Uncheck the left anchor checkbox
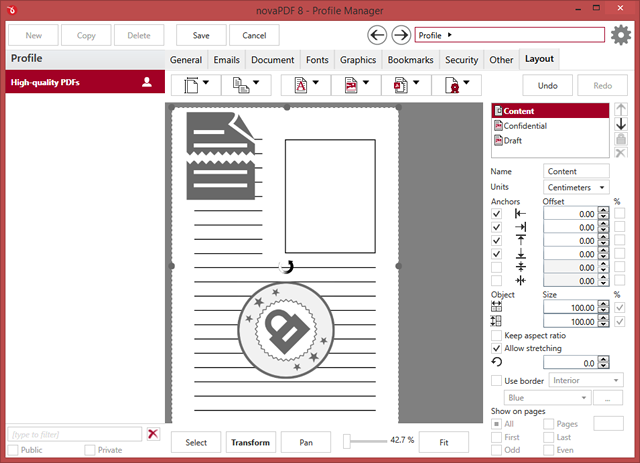The width and height of the screenshot is (640, 463). coord(496,214)
